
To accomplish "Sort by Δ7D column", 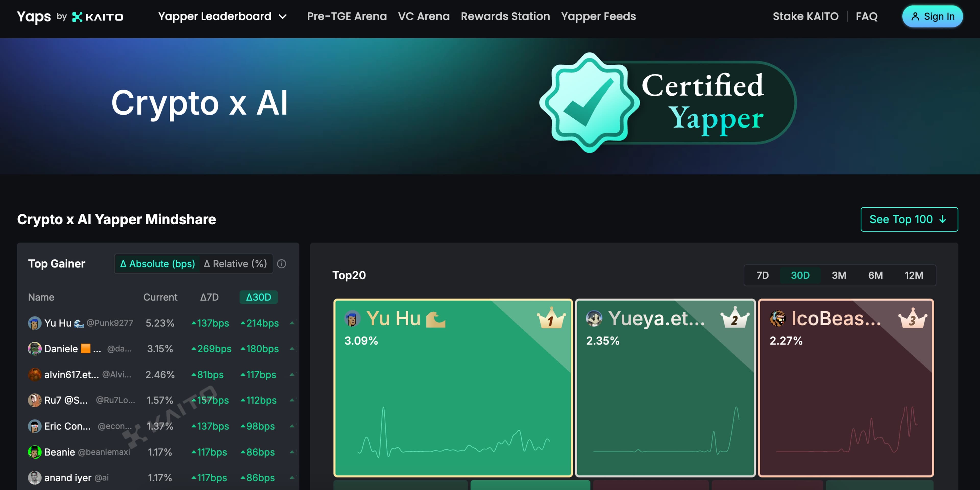I will 209,297.
